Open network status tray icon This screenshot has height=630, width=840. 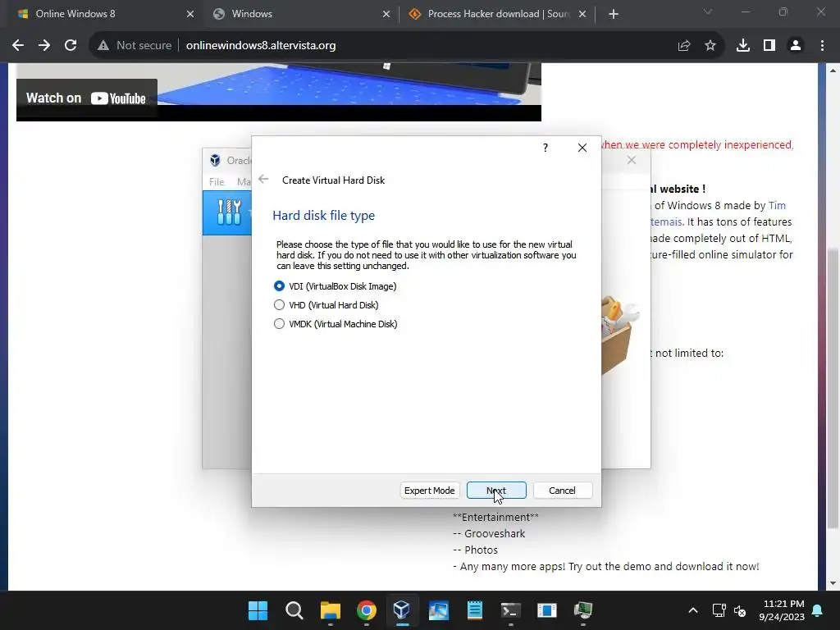pyautogui.click(x=719, y=610)
